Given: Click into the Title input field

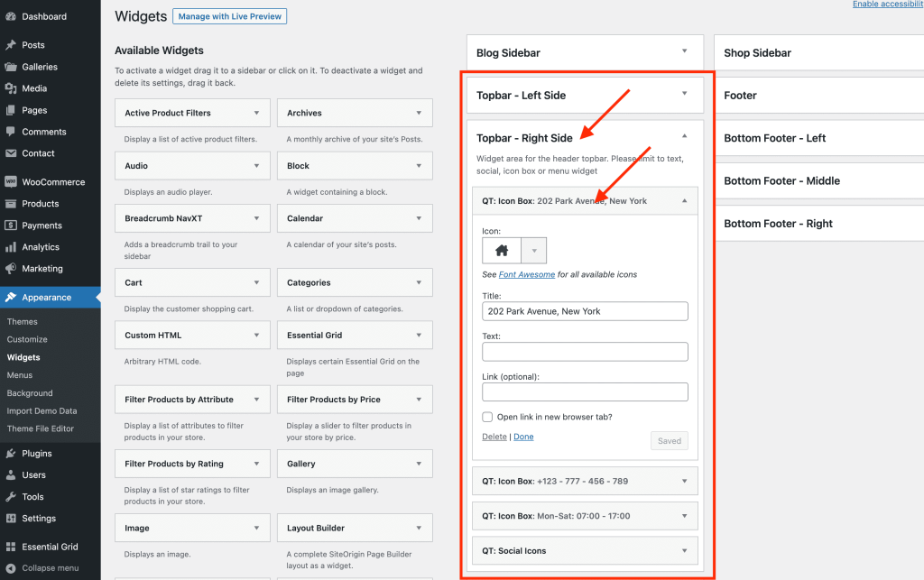Looking at the screenshot, I should click(x=585, y=311).
